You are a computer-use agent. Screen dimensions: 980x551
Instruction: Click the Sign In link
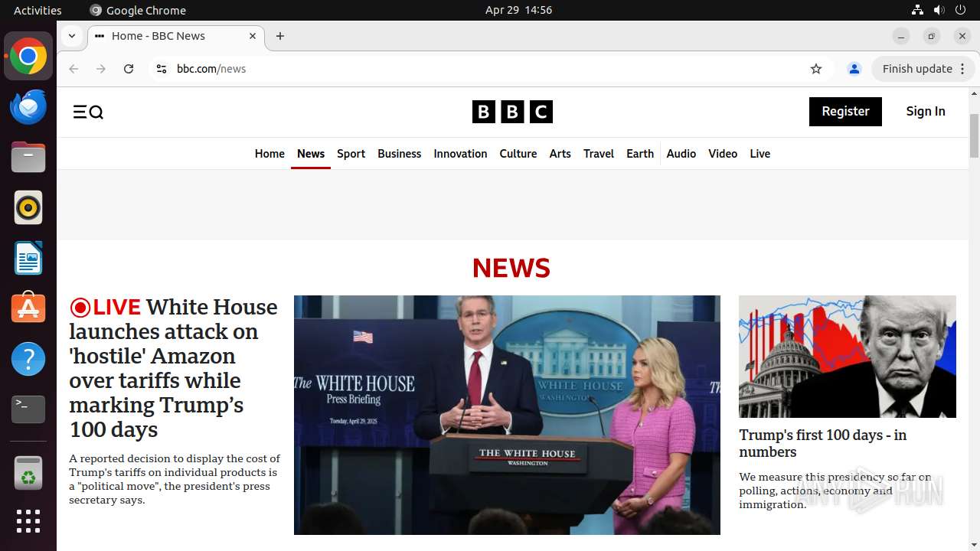pos(926,112)
